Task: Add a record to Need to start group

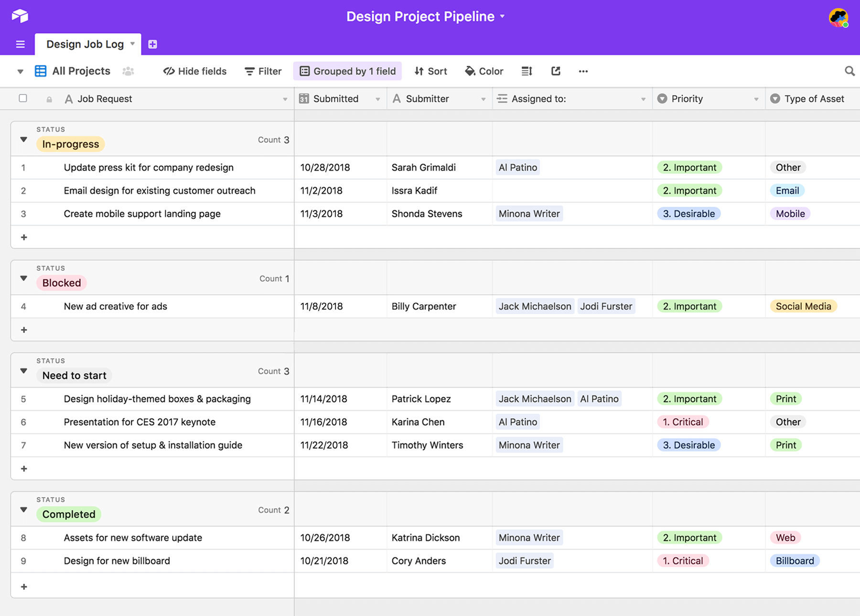Action: 24,469
